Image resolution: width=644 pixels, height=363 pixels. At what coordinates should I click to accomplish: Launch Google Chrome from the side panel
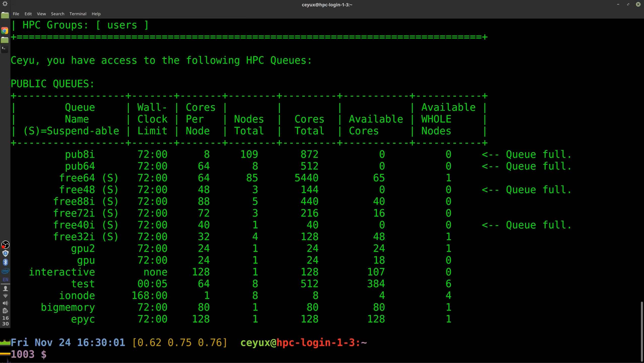(5, 31)
